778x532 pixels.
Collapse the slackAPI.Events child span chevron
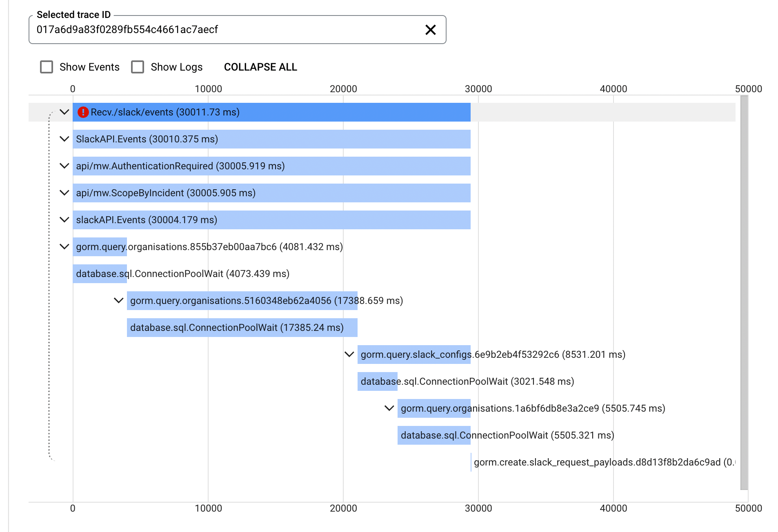tap(64, 219)
